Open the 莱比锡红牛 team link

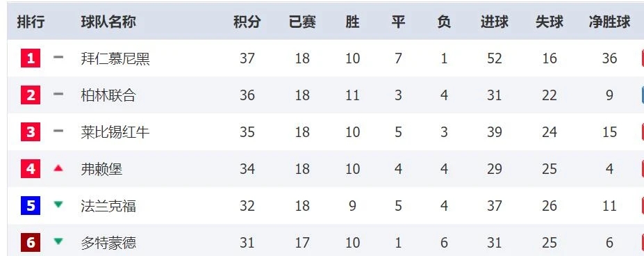[x=115, y=132]
